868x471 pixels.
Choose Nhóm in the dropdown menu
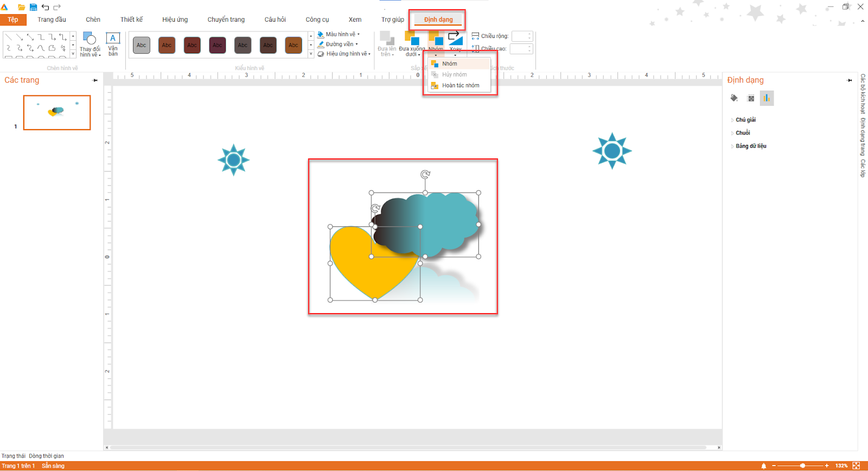459,63
